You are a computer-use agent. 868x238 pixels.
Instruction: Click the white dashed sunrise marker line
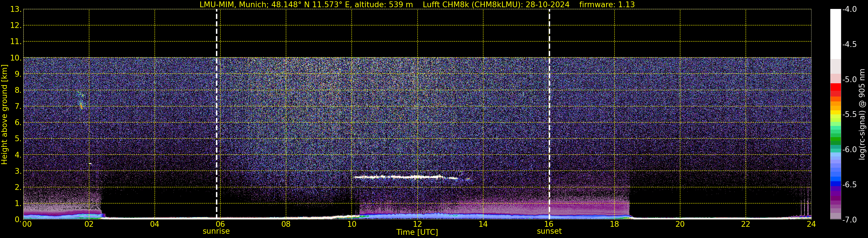point(217,114)
